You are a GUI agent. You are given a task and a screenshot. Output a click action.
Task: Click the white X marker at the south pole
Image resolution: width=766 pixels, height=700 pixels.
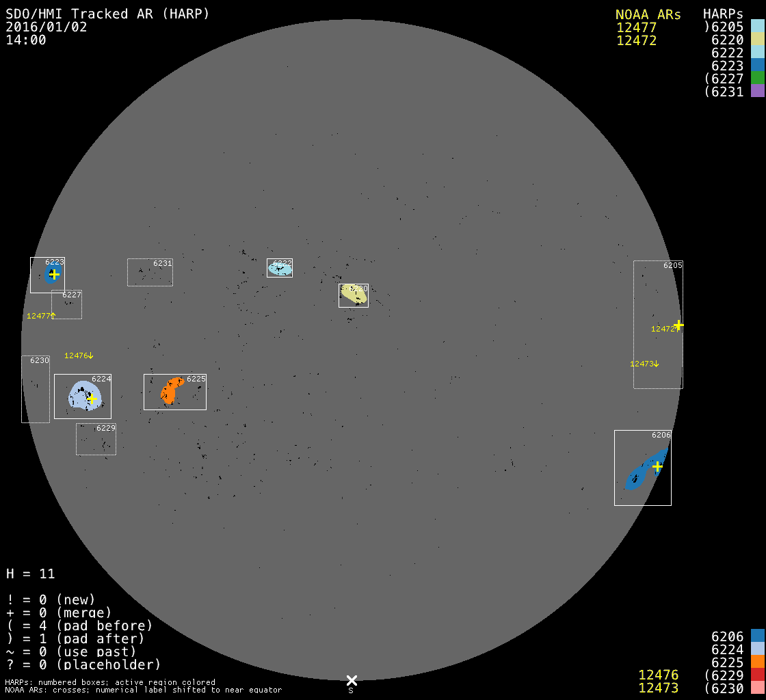[352, 680]
